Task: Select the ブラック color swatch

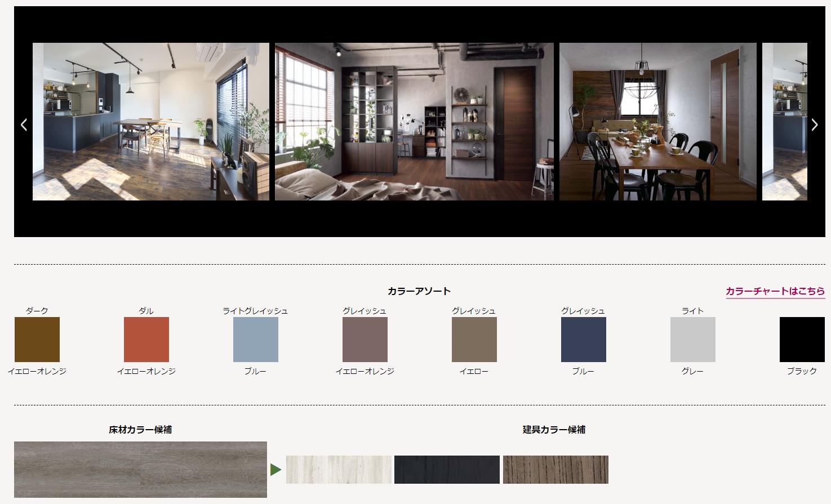Action: (x=802, y=340)
